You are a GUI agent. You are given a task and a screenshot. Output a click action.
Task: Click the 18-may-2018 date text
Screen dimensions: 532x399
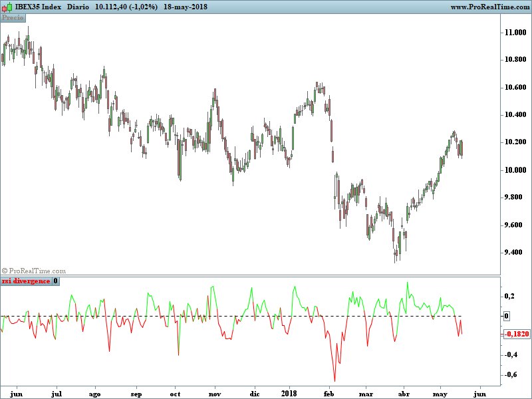pos(186,7)
